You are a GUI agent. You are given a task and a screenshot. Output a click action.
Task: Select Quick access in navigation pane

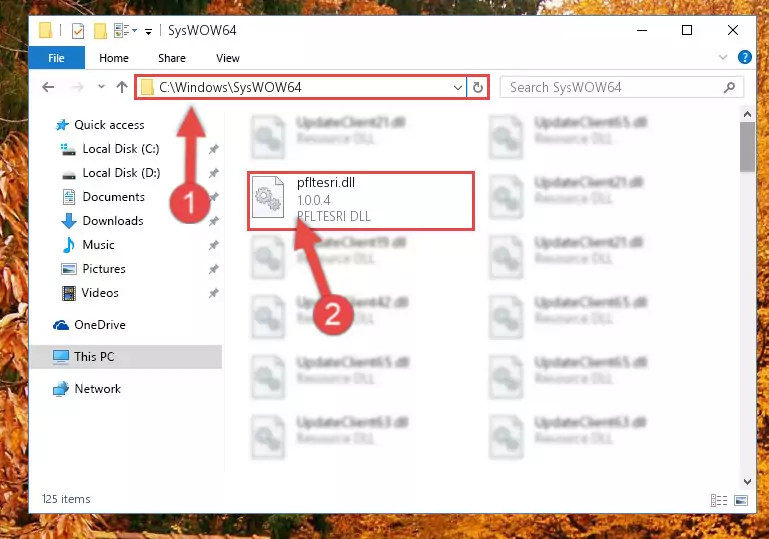point(109,125)
